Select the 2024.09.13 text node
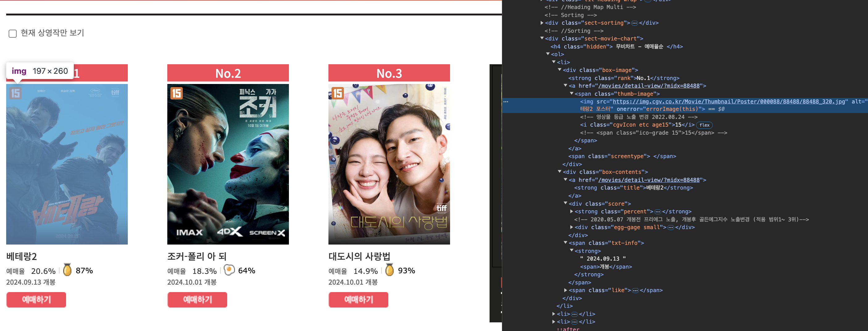Image resolution: width=868 pixels, height=331 pixels. pyautogui.click(x=603, y=258)
